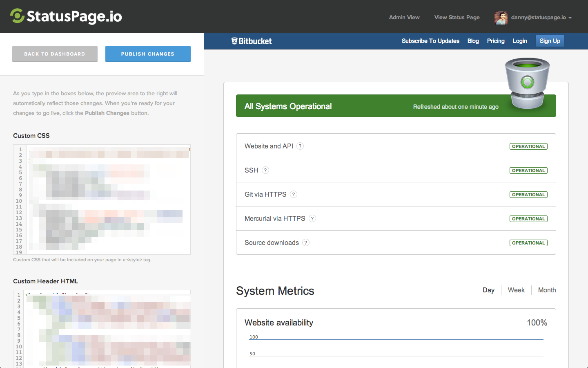Click the Bitbucket logo in preview header
The height and width of the screenshot is (368, 588).
[x=252, y=41]
